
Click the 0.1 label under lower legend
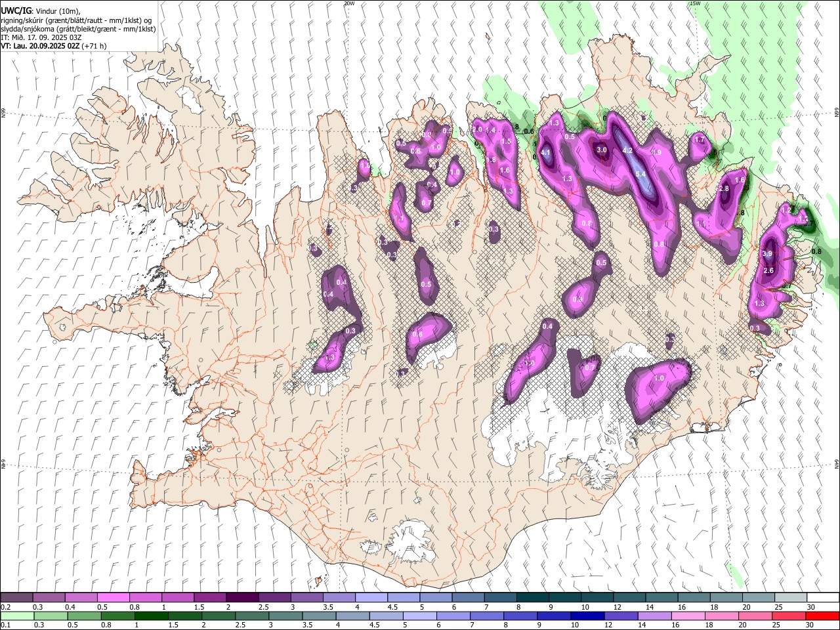click(5, 625)
